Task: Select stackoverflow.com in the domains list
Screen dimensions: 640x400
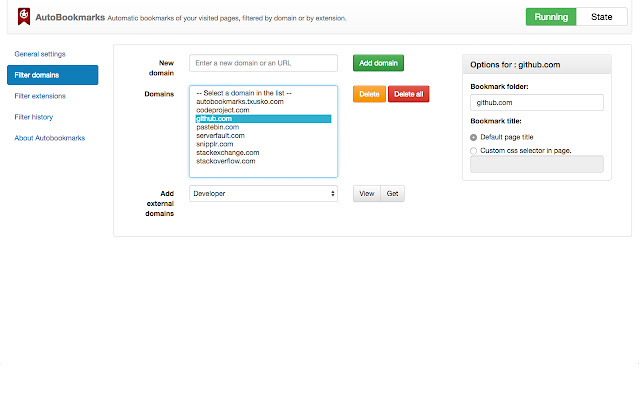Action: pyautogui.click(x=226, y=160)
